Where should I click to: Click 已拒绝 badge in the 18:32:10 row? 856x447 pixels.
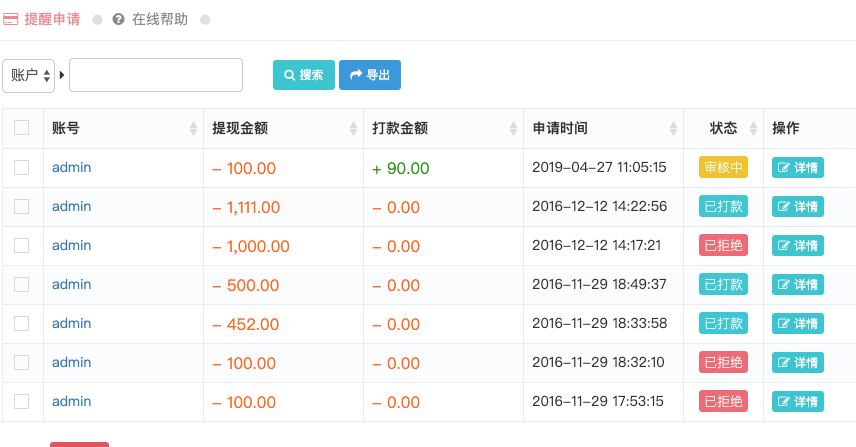723,362
